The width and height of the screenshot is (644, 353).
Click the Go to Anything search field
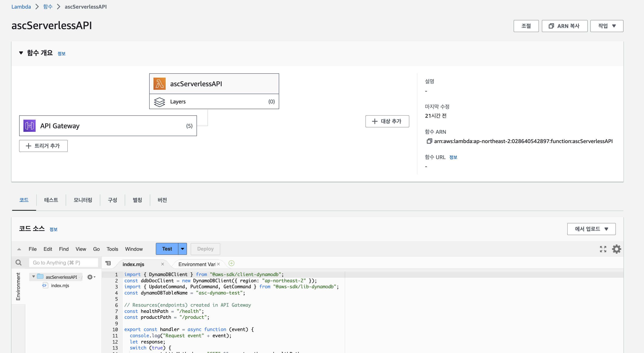(63, 262)
